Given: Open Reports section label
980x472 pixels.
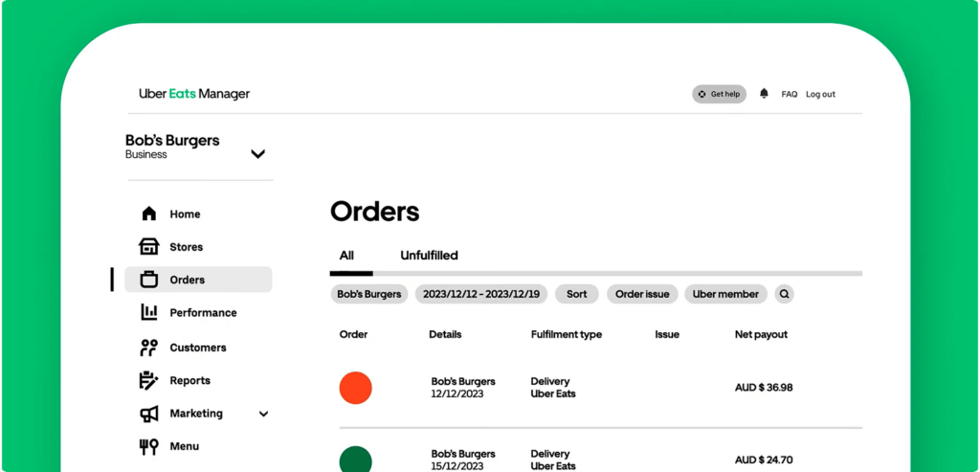Looking at the screenshot, I should click(190, 380).
